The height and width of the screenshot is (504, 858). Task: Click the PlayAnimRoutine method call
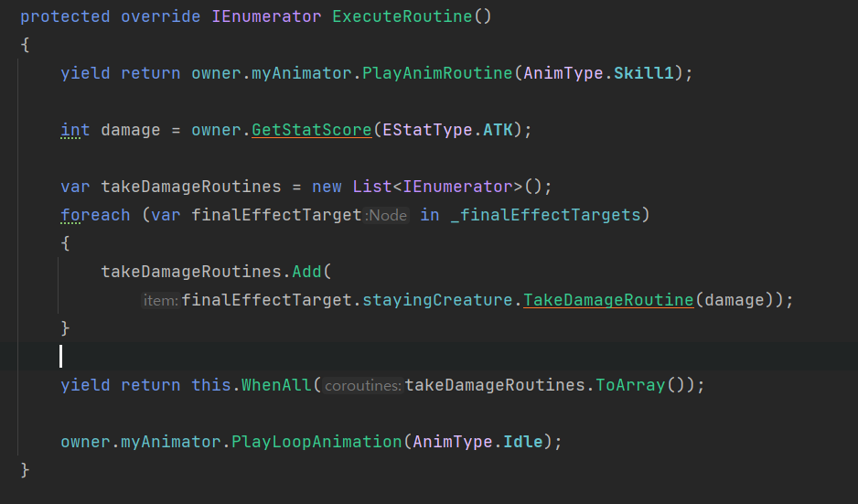tap(437, 73)
